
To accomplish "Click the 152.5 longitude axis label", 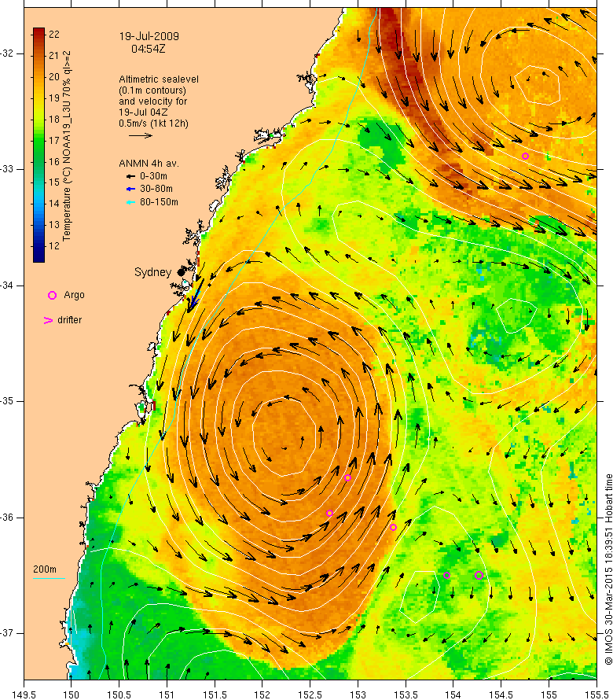I will [x=310, y=695].
